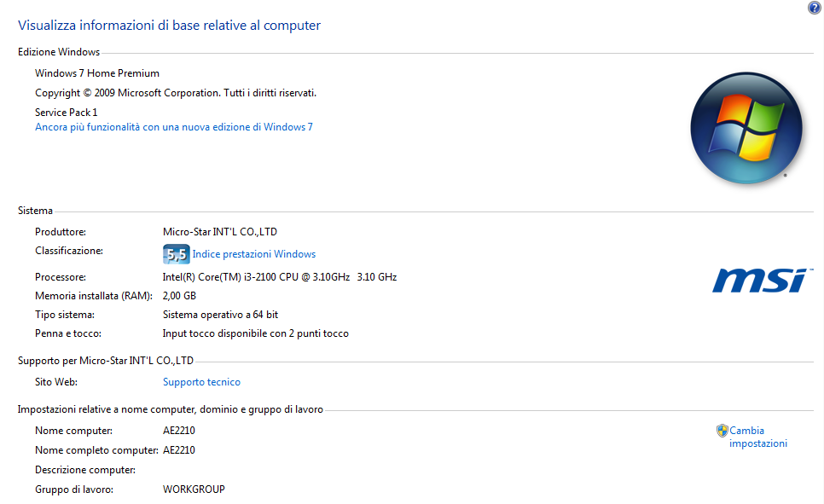Open the link for more Windows 7 features
824x504 pixels.
[174, 127]
